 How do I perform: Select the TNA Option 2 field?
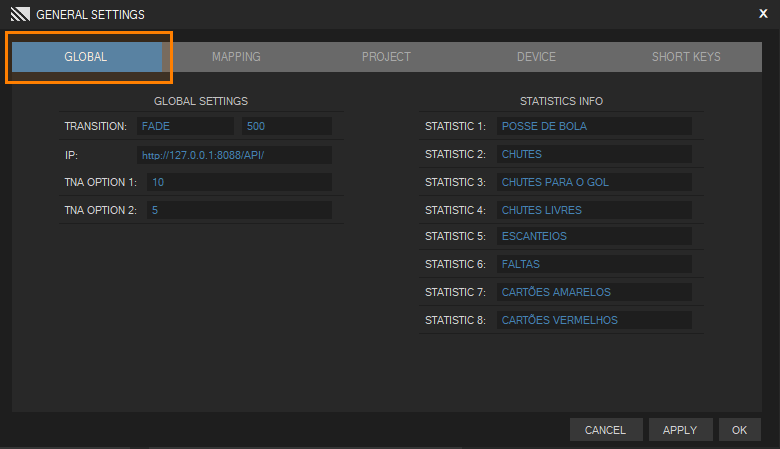tap(239, 210)
